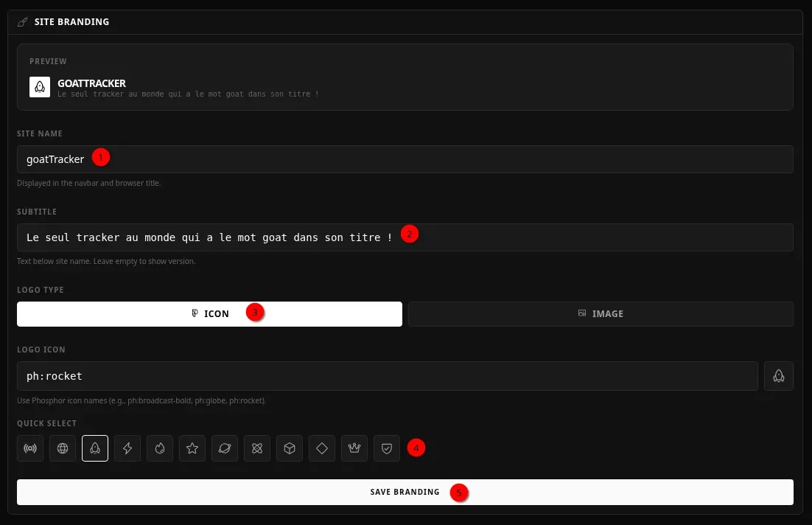Screen dimensions: 812x525
Task: Choose the atom icon in Quick Select
Action: [x=257, y=448]
